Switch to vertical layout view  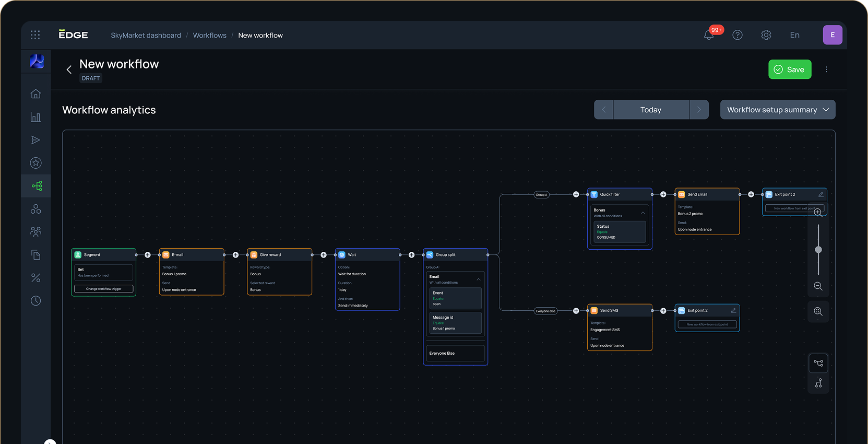pyautogui.click(x=818, y=383)
